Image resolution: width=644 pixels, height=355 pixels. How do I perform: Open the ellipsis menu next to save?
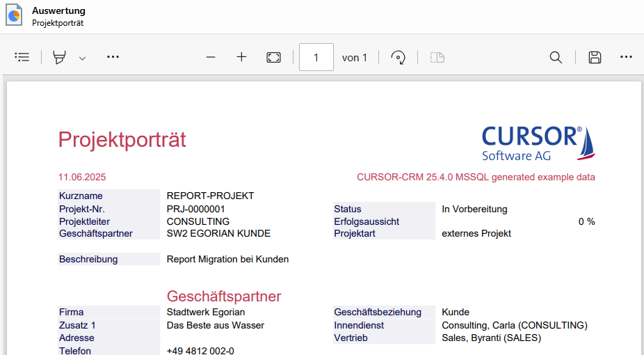click(x=626, y=57)
